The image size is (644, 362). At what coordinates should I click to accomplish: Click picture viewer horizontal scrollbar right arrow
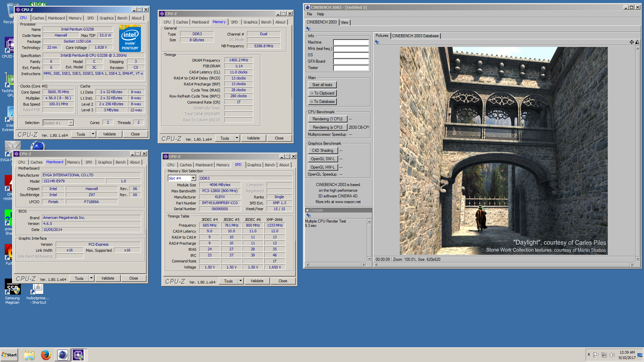pos(632,265)
